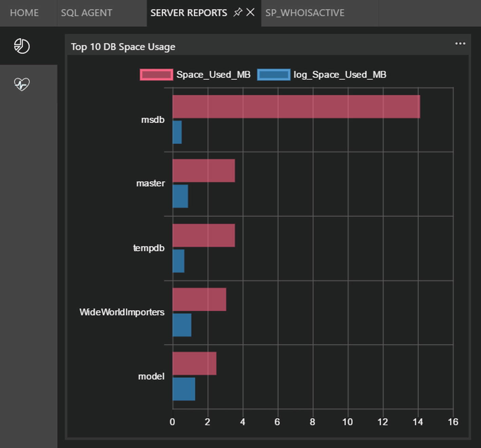Pin the SERVER REPORTS tab
The height and width of the screenshot is (448, 481).
coord(238,13)
